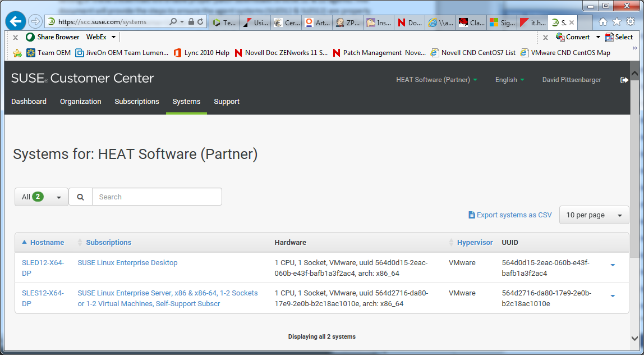644x355 pixels.
Task: Open the WebEx dropdown menu
Action: point(101,37)
